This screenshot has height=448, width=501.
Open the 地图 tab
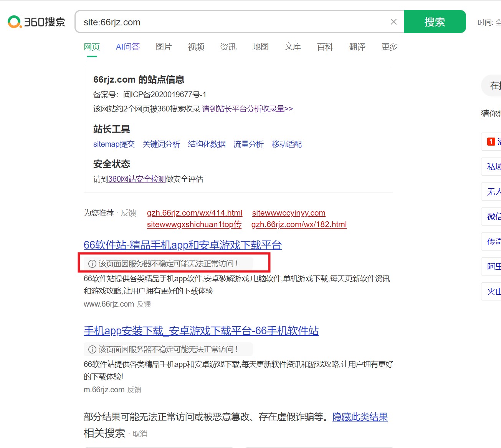[x=261, y=47]
